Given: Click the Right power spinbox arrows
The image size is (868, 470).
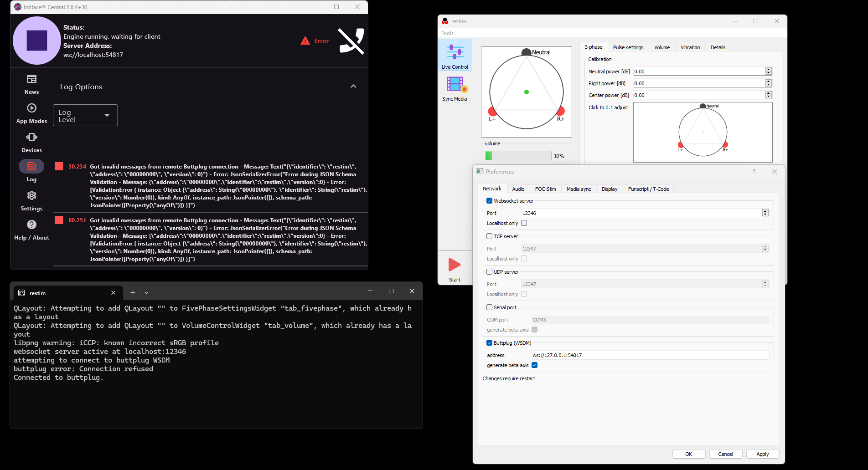Looking at the screenshot, I should [769, 83].
